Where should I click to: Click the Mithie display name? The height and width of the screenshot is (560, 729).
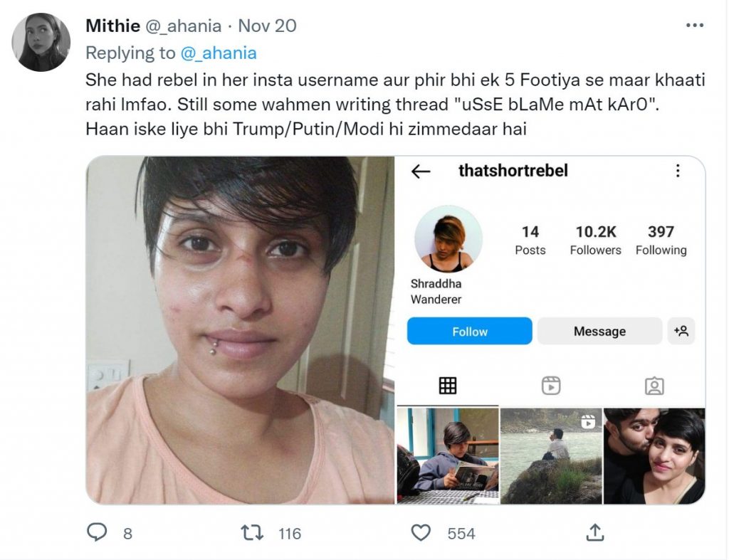[113, 26]
